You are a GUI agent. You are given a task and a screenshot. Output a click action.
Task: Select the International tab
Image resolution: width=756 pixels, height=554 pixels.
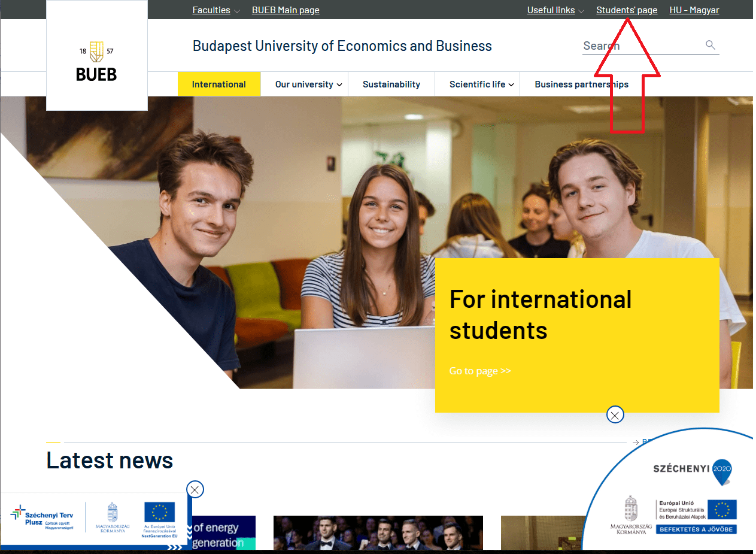point(219,84)
